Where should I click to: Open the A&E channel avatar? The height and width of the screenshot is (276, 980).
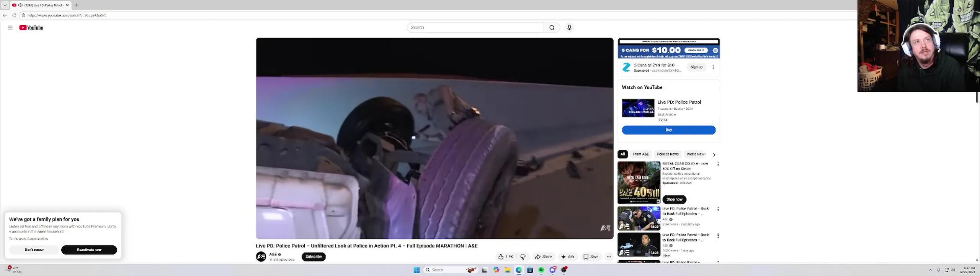pos(261,257)
